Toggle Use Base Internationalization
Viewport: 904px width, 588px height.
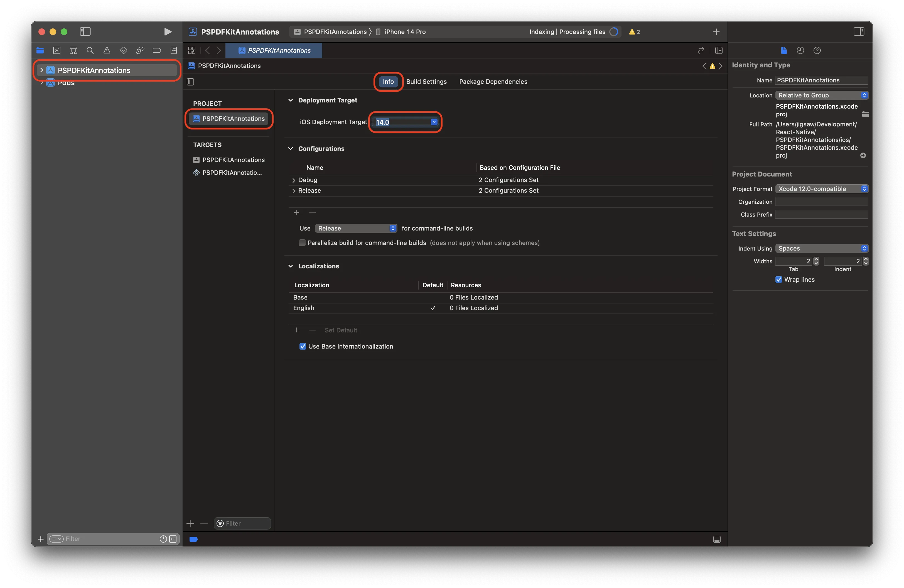[x=302, y=346]
